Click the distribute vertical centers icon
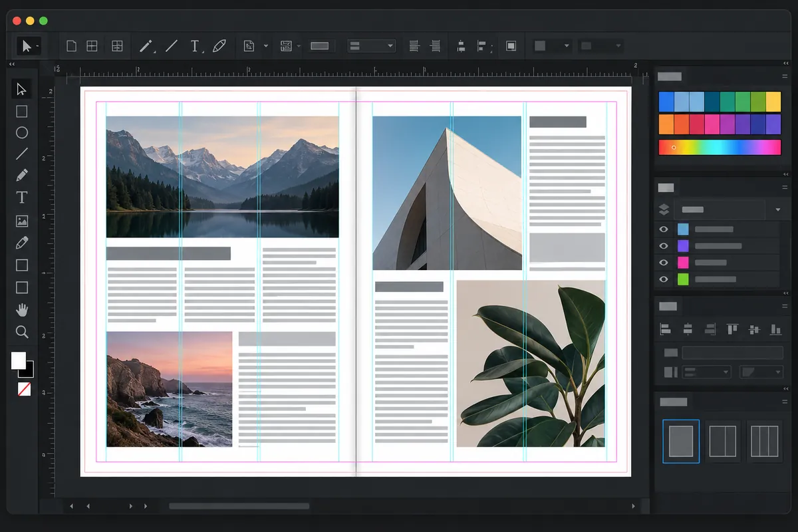The height and width of the screenshot is (532, 798). (461, 46)
